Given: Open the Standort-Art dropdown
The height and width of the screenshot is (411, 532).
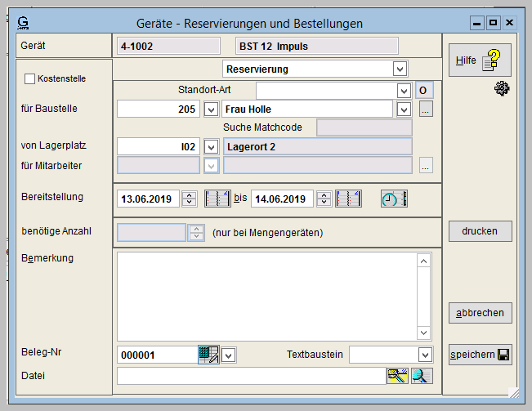Looking at the screenshot, I should [x=404, y=90].
